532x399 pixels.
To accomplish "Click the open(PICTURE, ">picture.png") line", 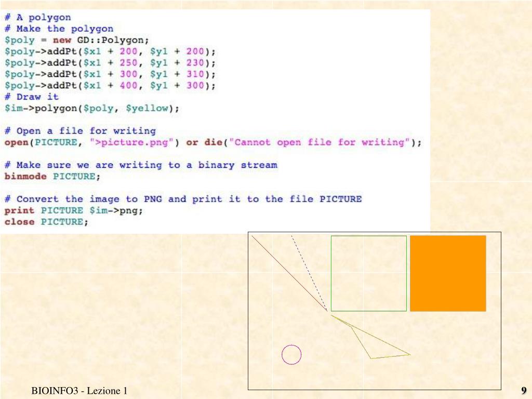I will [212, 142].
